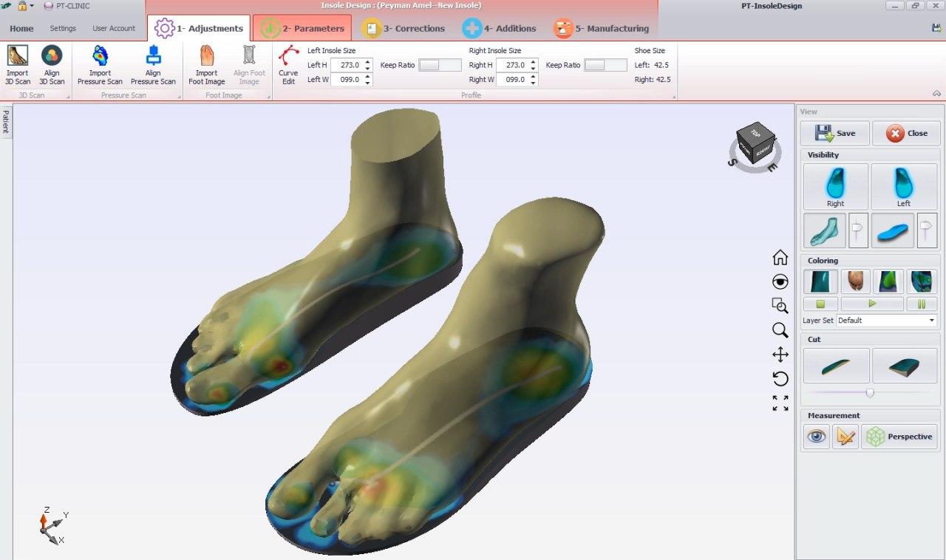Reset view with the home icon
Screen dimensions: 946x560
coord(780,257)
